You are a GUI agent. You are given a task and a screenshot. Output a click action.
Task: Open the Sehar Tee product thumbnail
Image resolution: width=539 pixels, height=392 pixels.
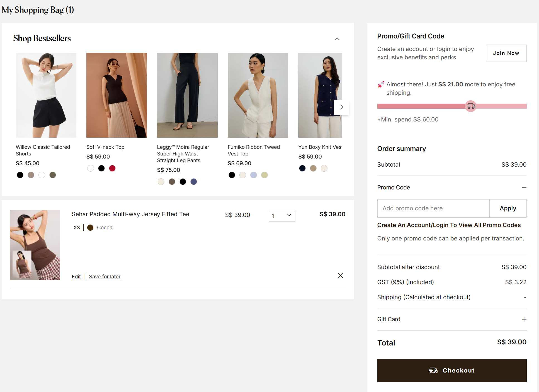coord(35,245)
